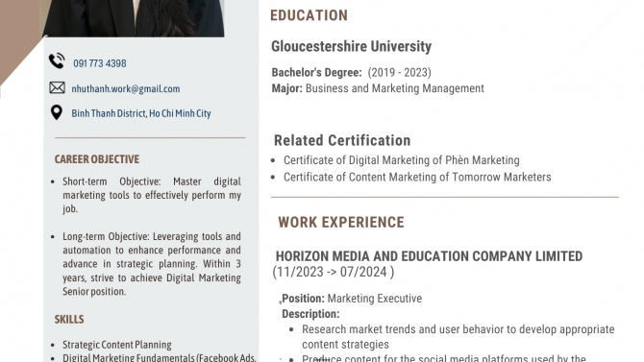The width and height of the screenshot is (644, 362).
Task: Click the Short-term Objective paragraph
Action: 152,195
